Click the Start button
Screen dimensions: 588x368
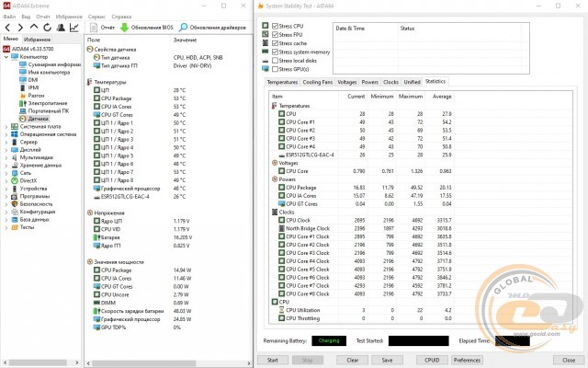tap(273, 360)
